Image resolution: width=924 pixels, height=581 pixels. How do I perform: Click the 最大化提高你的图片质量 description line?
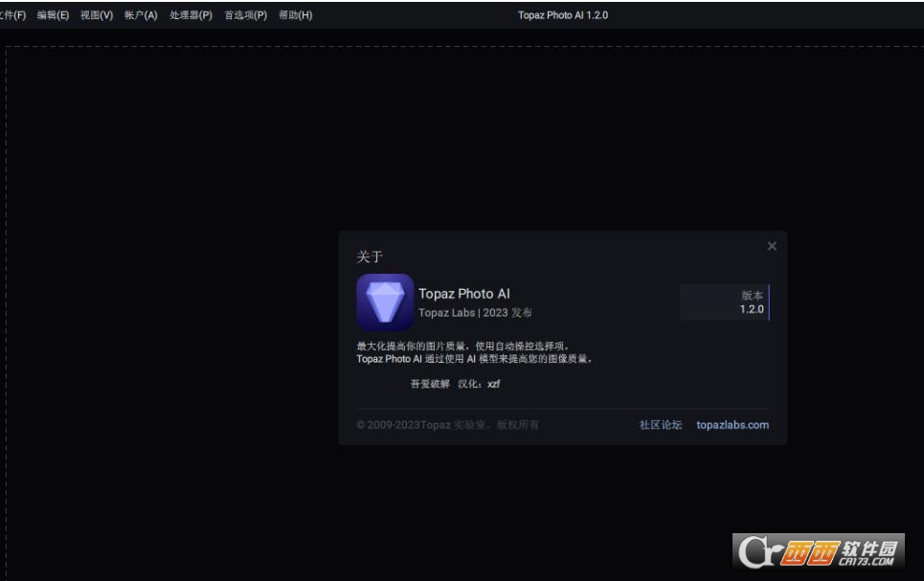(x=463, y=346)
